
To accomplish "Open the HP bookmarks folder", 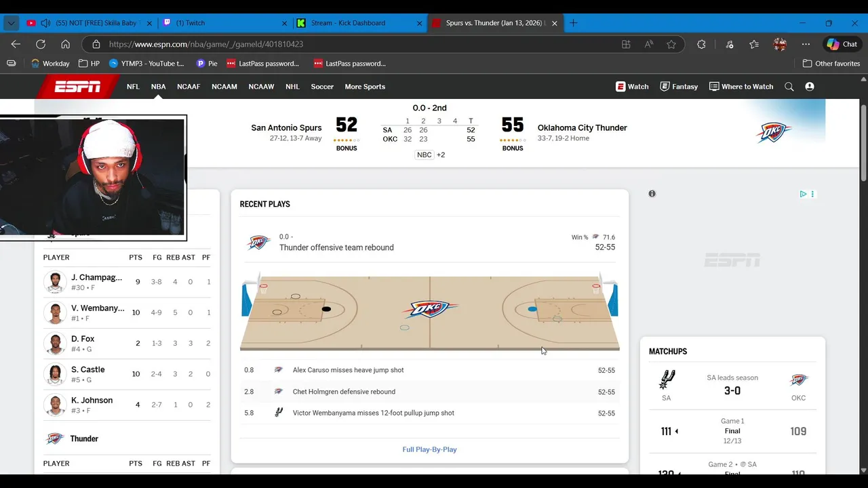I will [x=89, y=64].
